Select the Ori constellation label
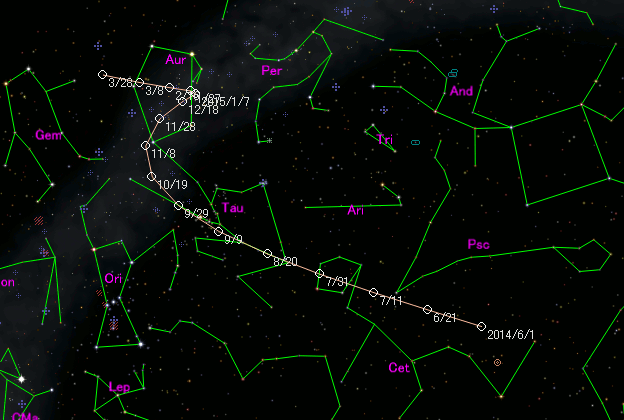The width and height of the screenshot is (624, 420). pos(113,279)
